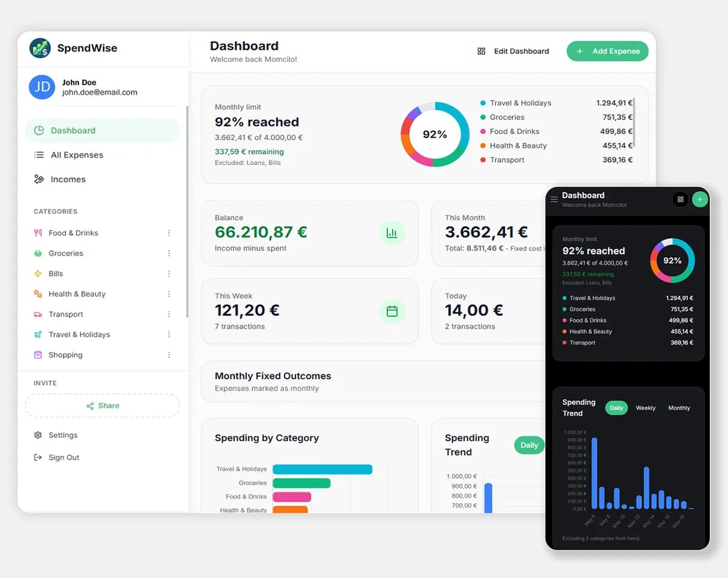Click the Sign Out icon in sidebar
The width and height of the screenshot is (728, 578).
pos(38,457)
